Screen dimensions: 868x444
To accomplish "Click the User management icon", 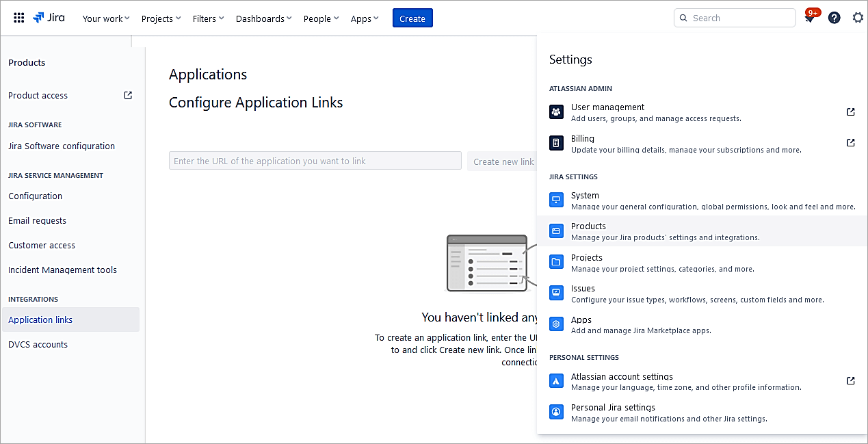I will click(x=556, y=112).
